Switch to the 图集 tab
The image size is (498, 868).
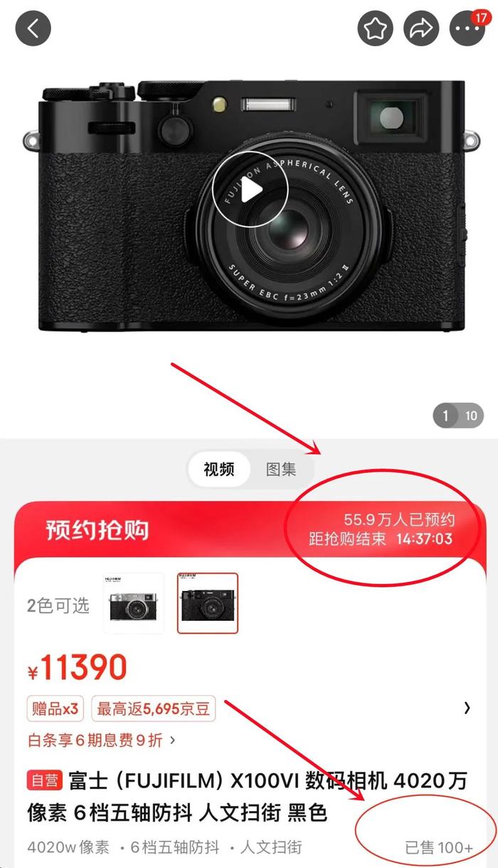pos(281,469)
